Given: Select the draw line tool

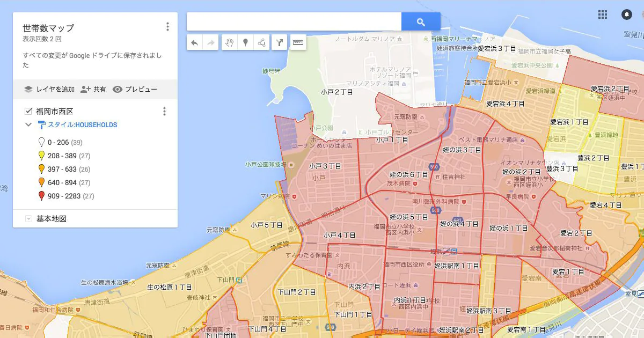Looking at the screenshot, I should pyautogui.click(x=261, y=42).
